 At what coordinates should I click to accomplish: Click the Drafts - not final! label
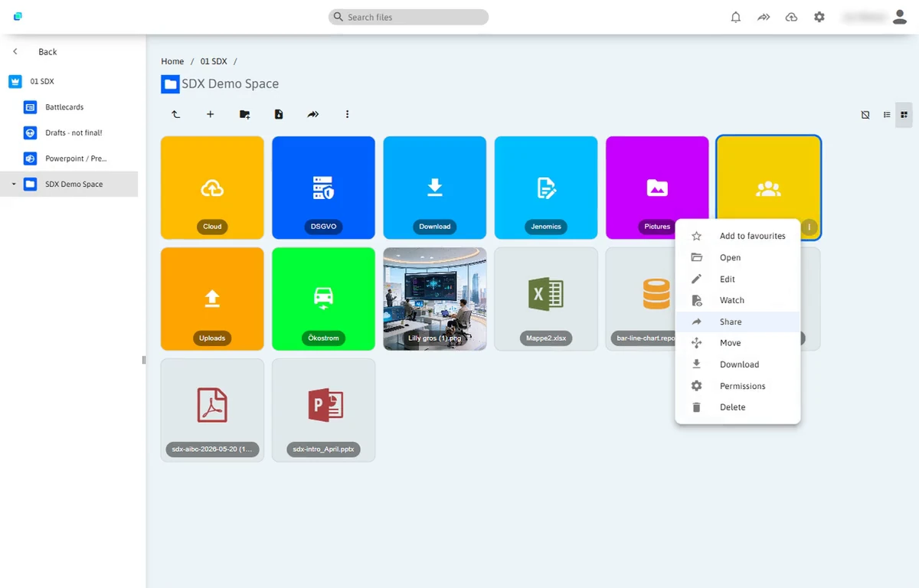point(74,132)
